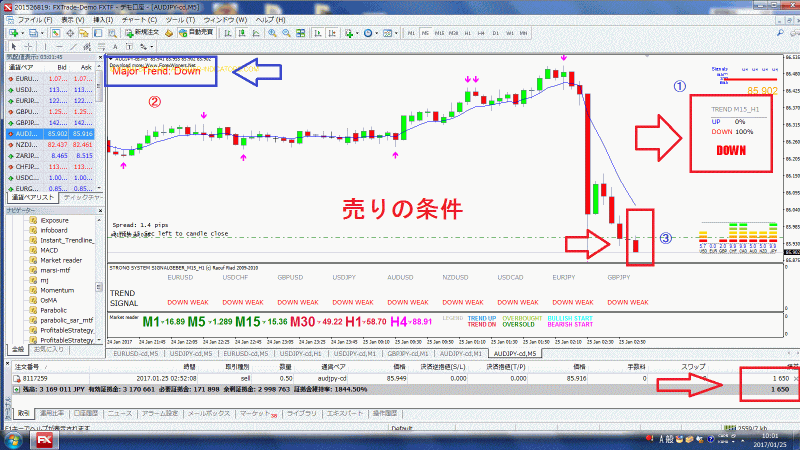Tile chart windows icon

click(301, 33)
